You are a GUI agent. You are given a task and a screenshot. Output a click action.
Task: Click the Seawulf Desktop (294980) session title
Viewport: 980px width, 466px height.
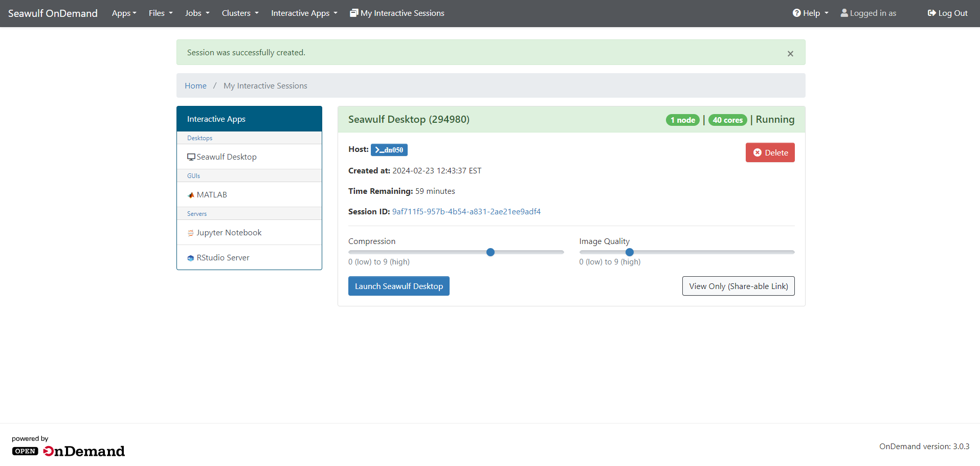[409, 119]
